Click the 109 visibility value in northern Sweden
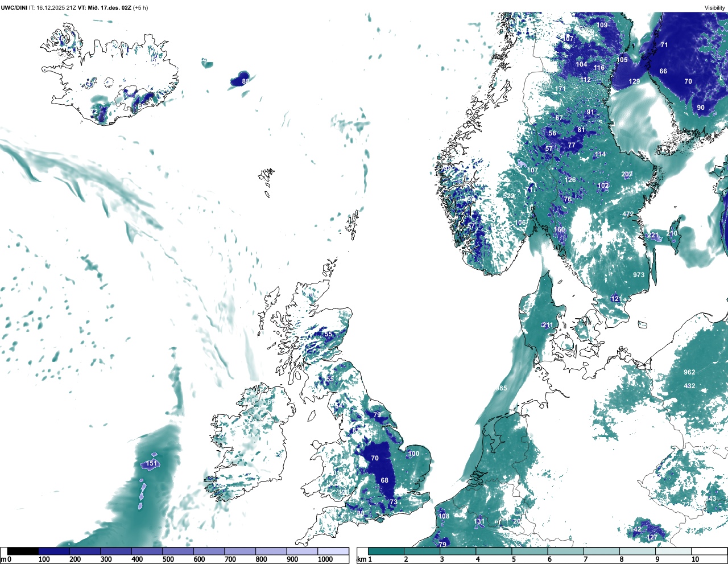 (x=602, y=25)
